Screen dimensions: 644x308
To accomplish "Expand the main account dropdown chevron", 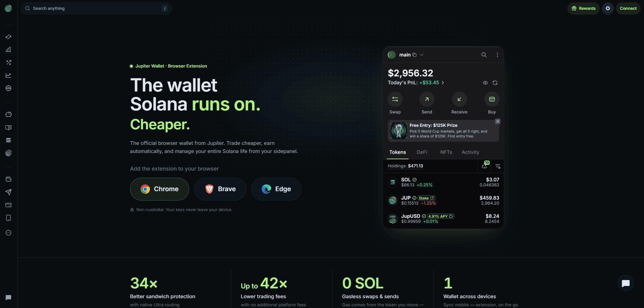I will (x=422, y=55).
